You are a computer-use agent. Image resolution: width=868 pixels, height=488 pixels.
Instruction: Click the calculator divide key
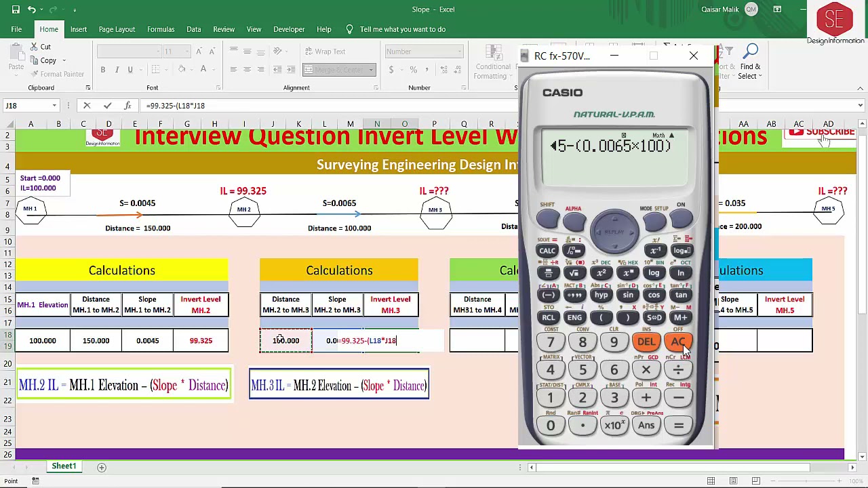pyautogui.click(x=678, y=370)
